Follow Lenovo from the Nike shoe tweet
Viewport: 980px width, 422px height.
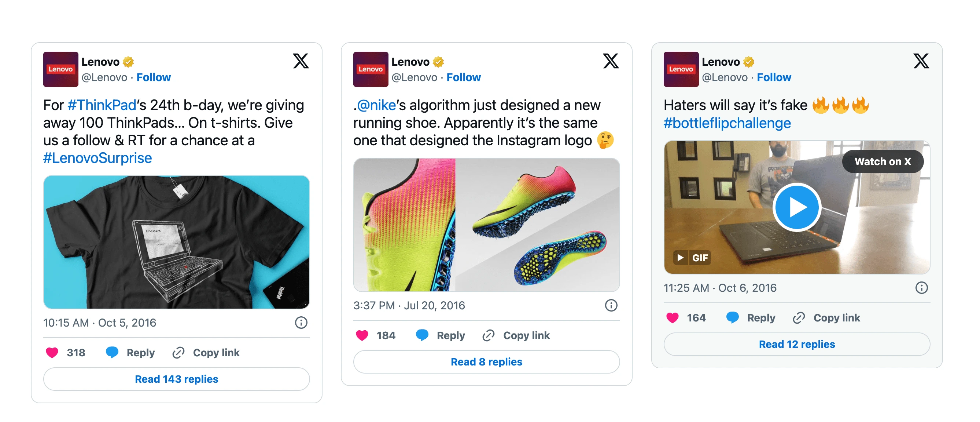click(x=463, y=77)
